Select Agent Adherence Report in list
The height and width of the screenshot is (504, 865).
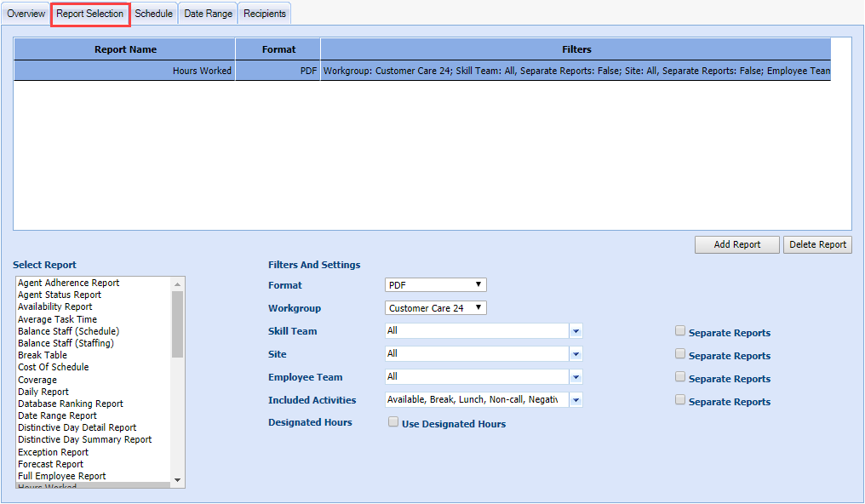[x=69, y=283]
